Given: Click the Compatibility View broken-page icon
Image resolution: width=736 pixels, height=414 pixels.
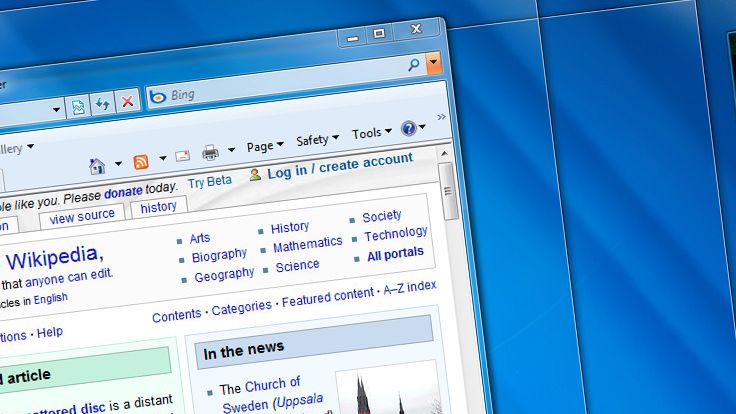Looking at the screenshot, I should coord(78,107).
